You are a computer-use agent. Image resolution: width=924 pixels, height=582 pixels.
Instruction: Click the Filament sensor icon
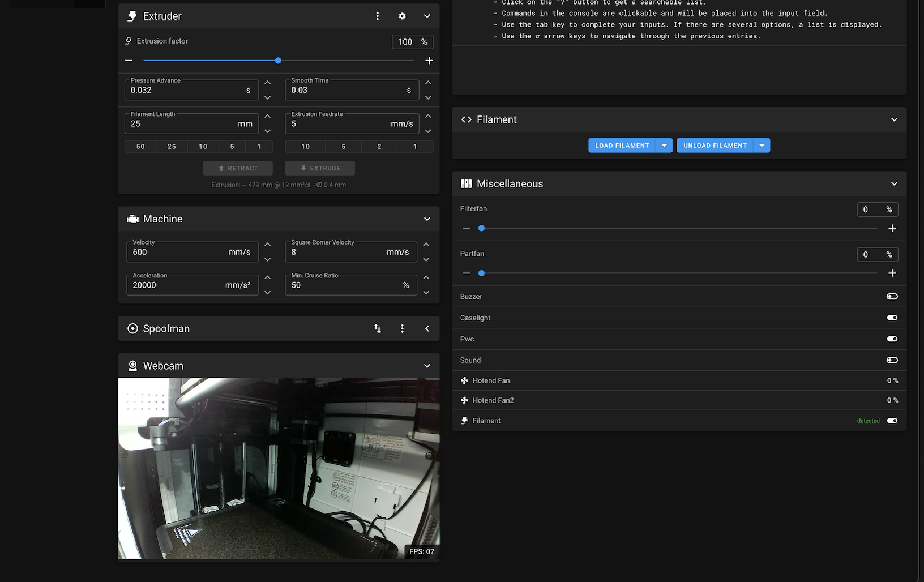464,421
